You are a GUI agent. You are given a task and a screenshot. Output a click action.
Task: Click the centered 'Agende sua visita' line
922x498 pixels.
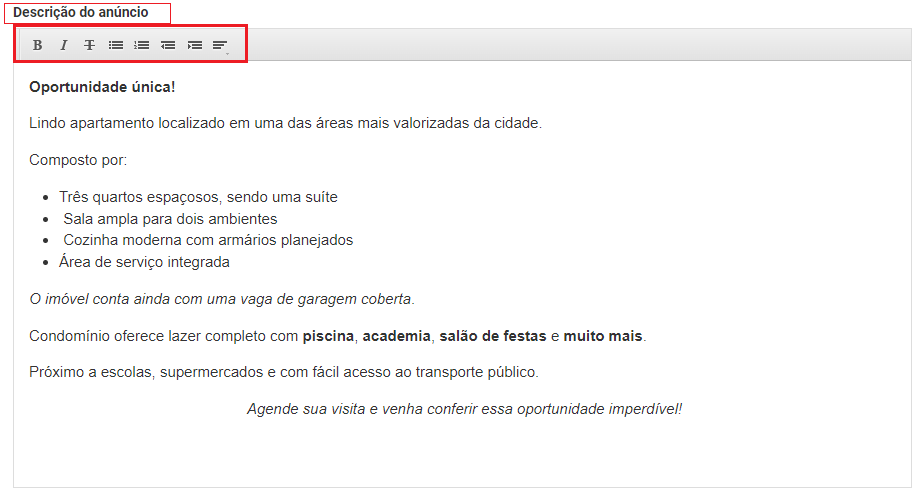pyautogui.click(x=465, y=409)
